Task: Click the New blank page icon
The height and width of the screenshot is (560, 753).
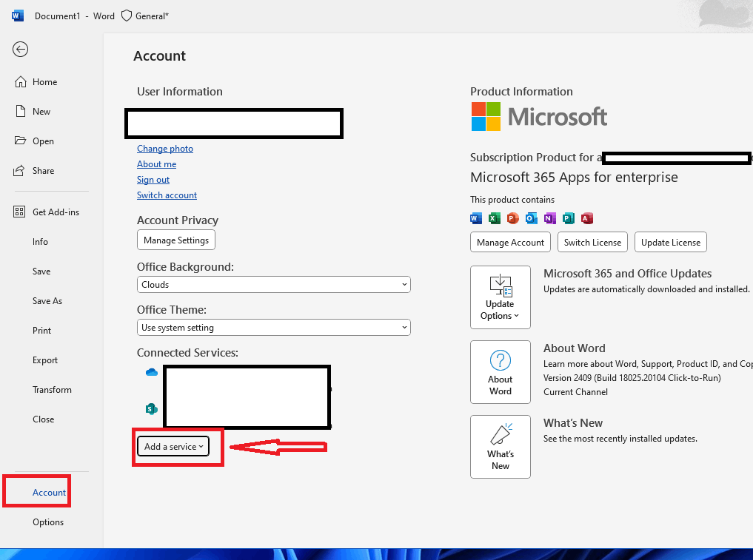Action: click(20, 111)
